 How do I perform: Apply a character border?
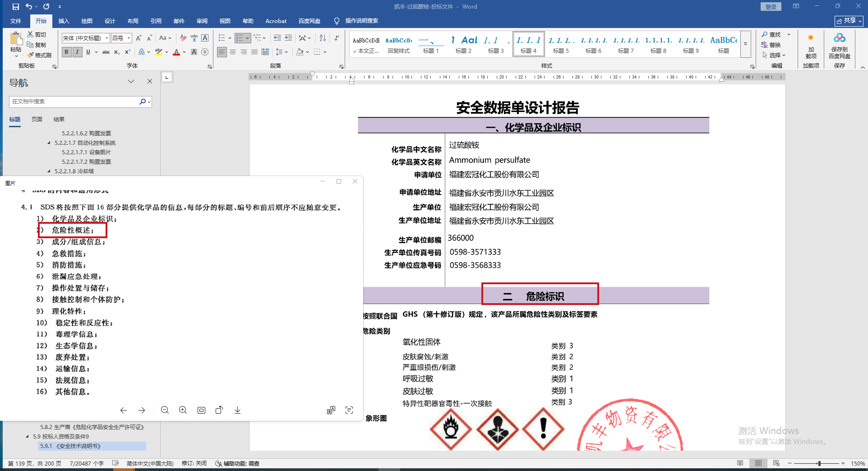(x=205, y=38)
